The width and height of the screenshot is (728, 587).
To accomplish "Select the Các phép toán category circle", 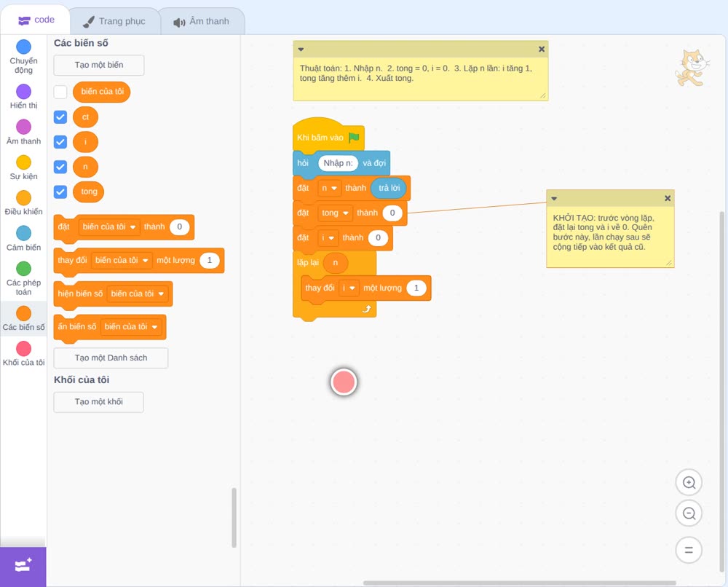I will [x=24, y=269].
